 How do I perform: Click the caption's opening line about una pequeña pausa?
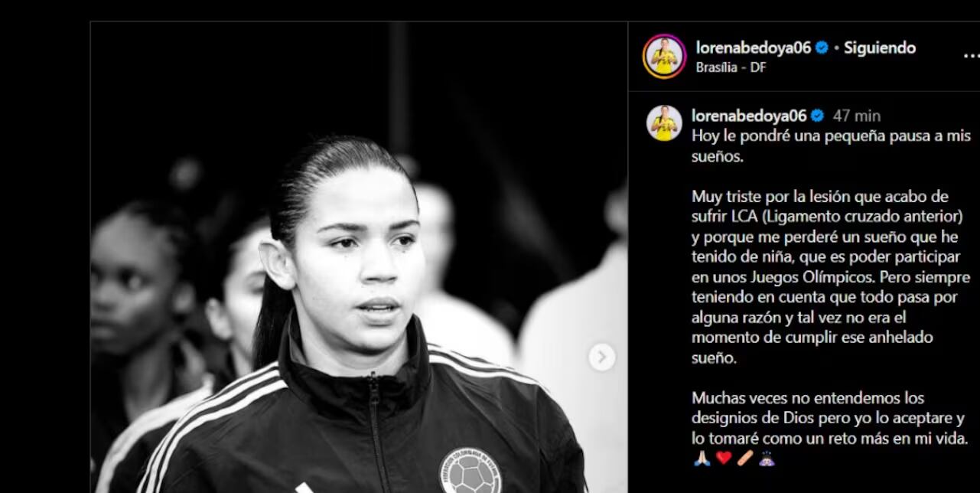pyautogui.click(x=831, y=146)
